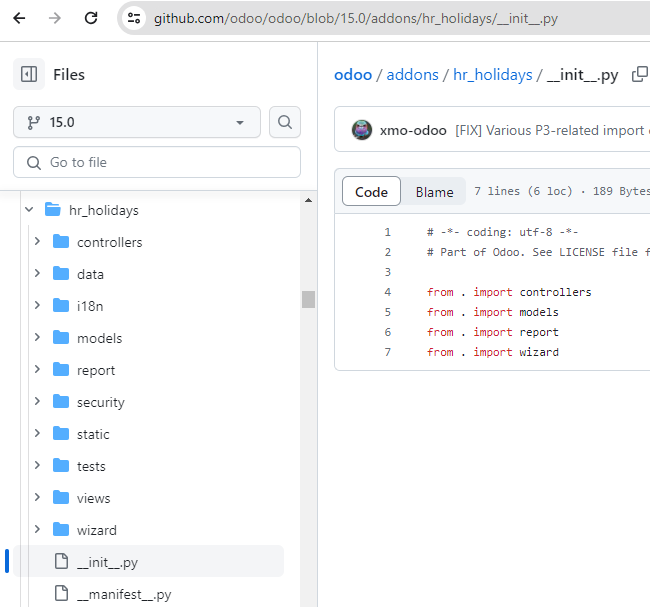
Task: Click the security folder icon
Action: pyautogui.click(x=61, y=401)
